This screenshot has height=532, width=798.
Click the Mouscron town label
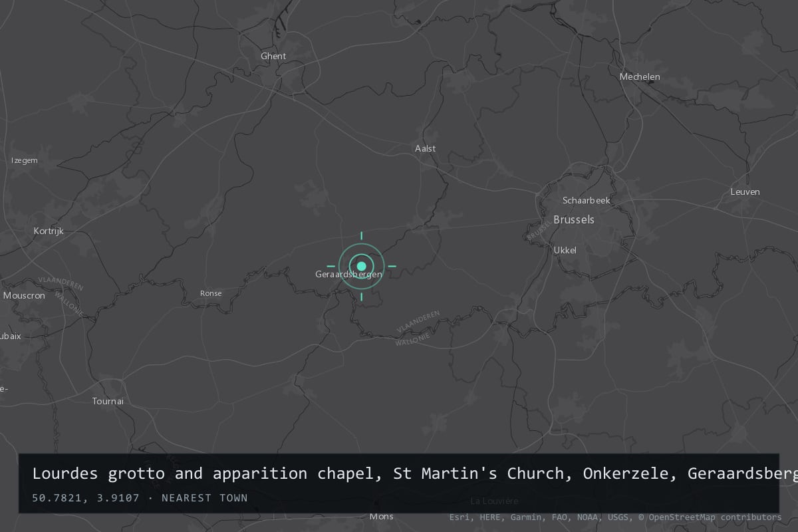pos(24,295)
